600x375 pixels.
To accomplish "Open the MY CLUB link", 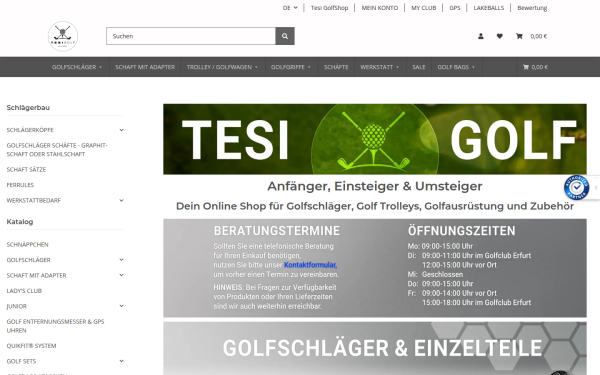I will 424,8.
